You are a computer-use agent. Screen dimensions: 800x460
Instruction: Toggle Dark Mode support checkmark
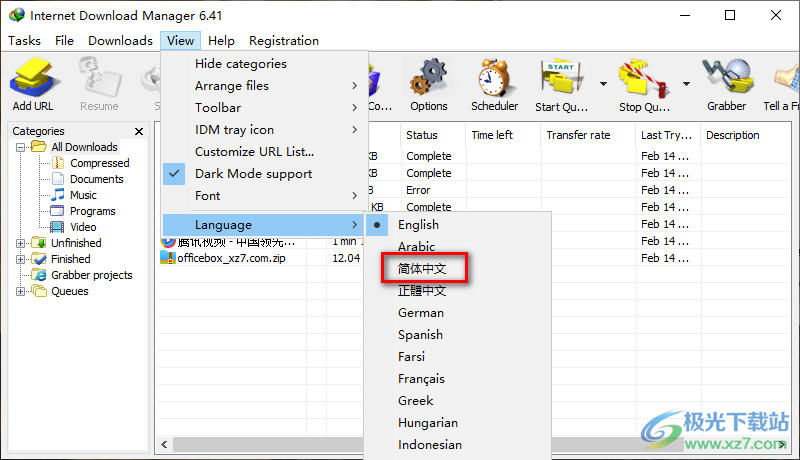(174, 174)
